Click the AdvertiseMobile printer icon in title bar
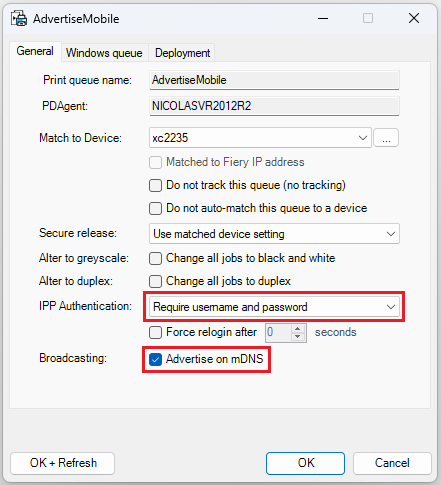The width and height of the screenshot is (441, 485). (19, 18)
